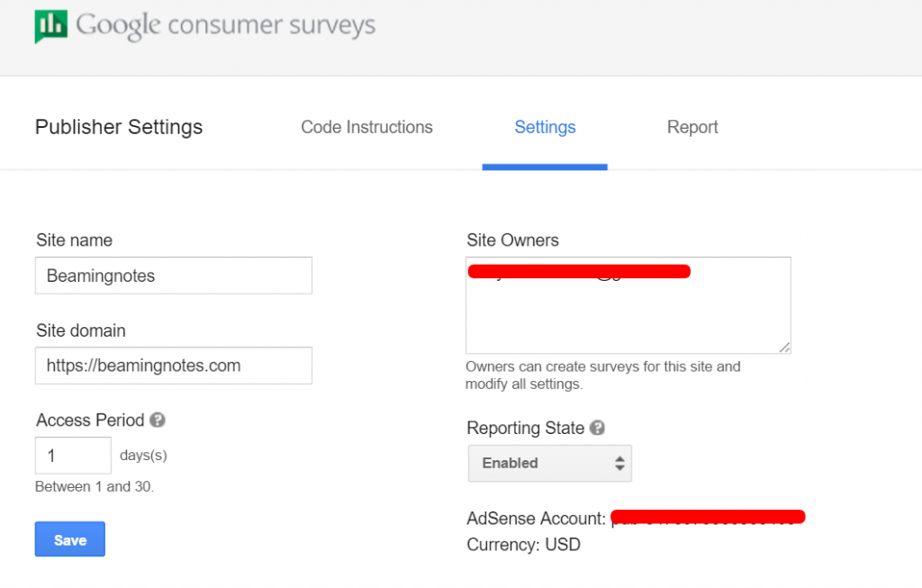
Task: Open the Access Period help icon
Action: point(157,420)
